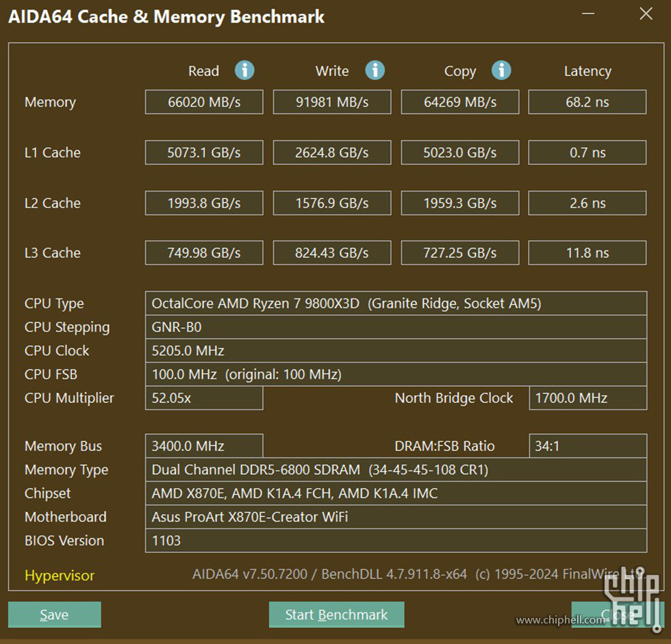The height and width of the screenshot is (644, 671).
Task: Click the Copy column header
Action: tap(460, 71)
